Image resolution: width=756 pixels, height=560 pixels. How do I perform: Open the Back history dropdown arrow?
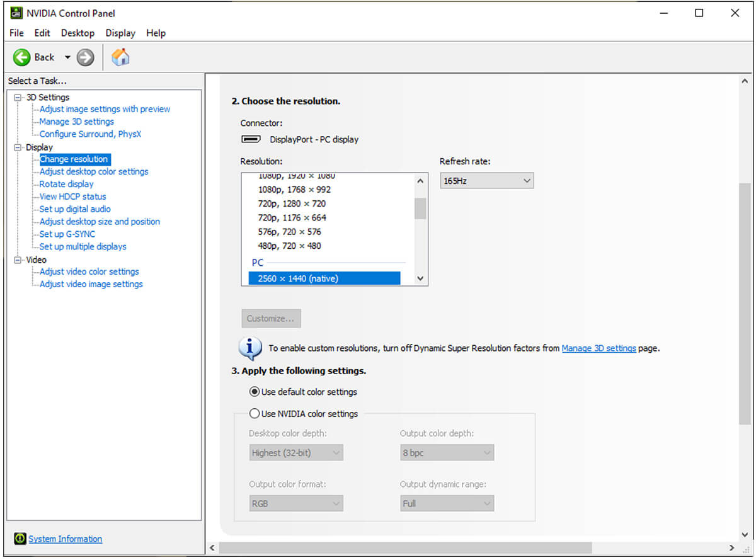(x=67, y=57)
